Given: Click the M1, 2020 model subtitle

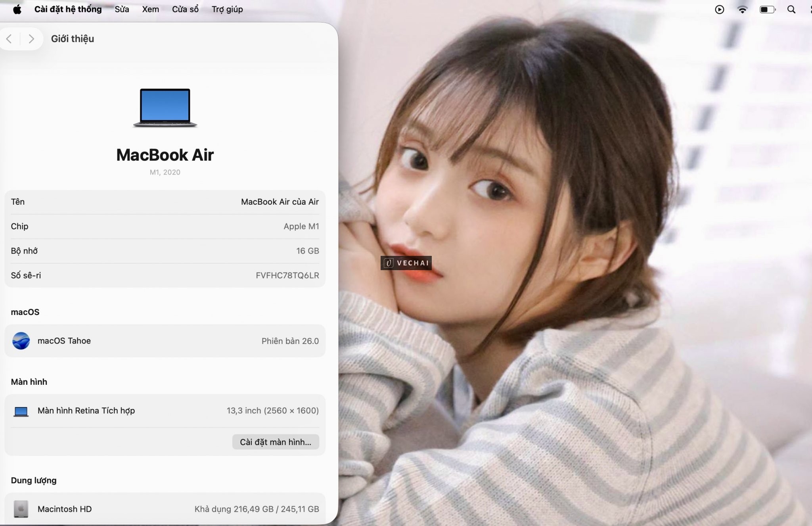Looking at the screenshot, I should pos(165,172).
